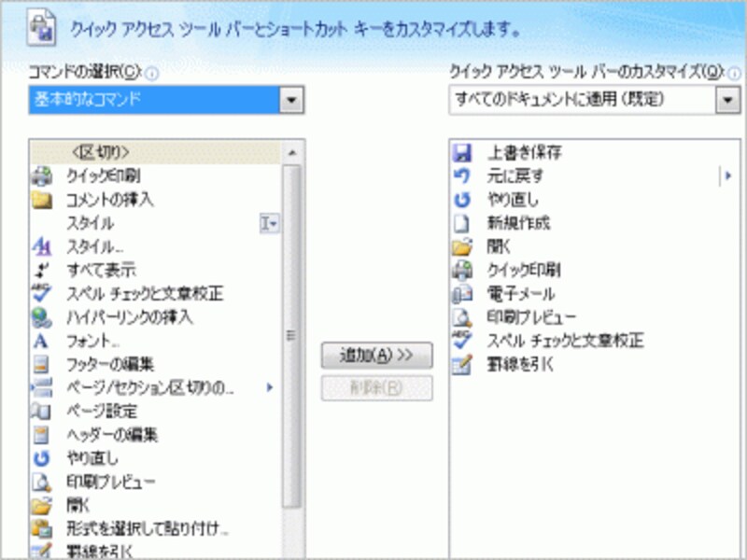Click the left command list scrollbar thumb
The height and width of the screenshot is (560, 747).
pyautogui.click(x=292, y=336)
